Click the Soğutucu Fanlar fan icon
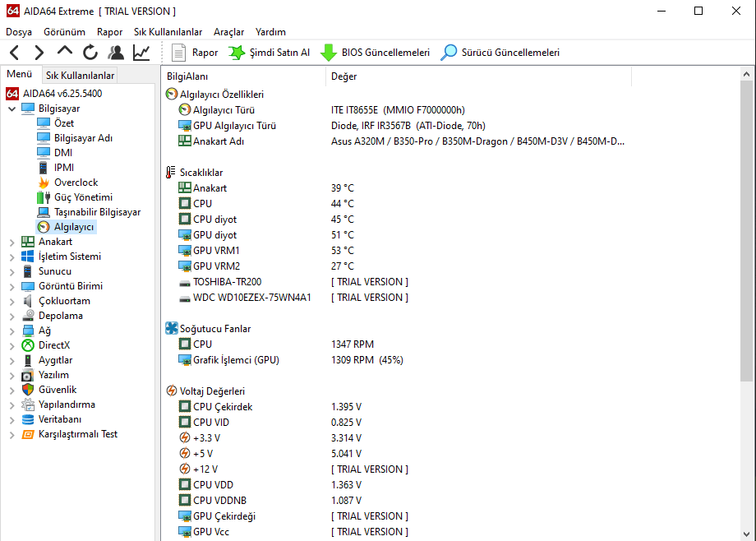This screenshot has height=541, width=756. coord(172,329)
